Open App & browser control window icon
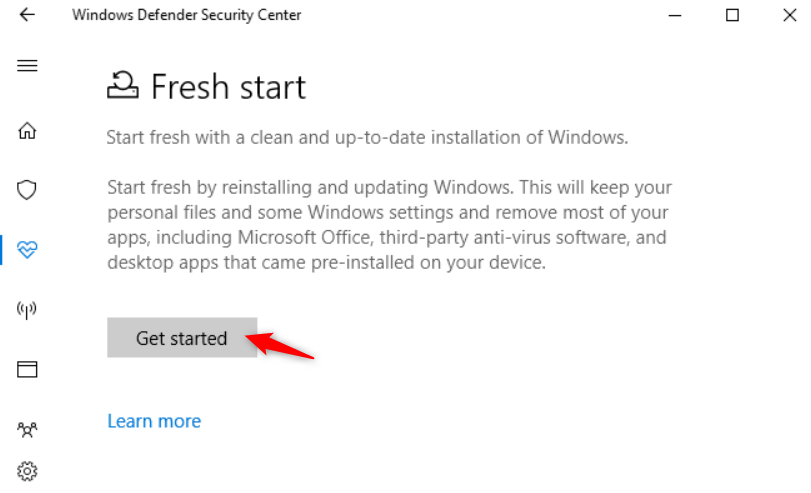The height and width of the screenshot is (493, 811). (x=27, y=370)
